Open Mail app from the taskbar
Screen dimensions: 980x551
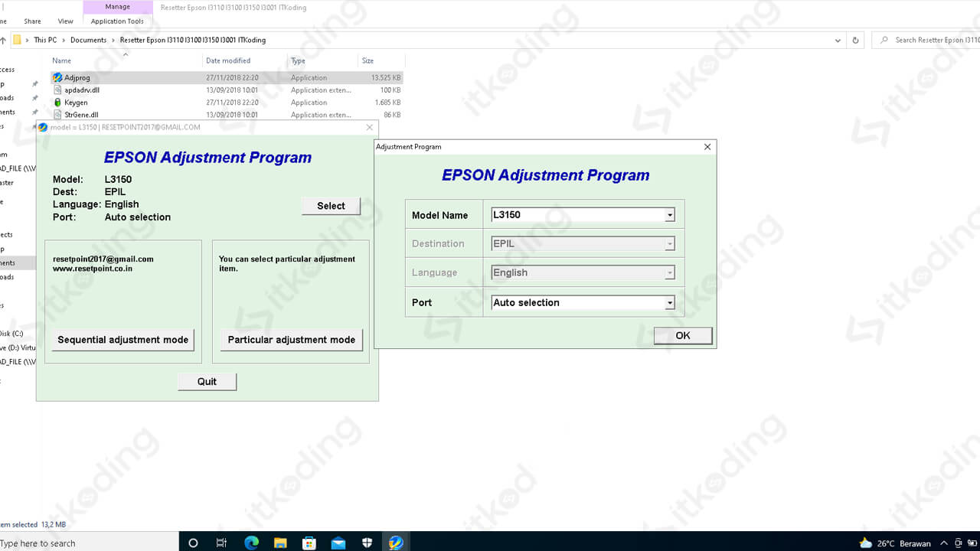click(338, 543)
